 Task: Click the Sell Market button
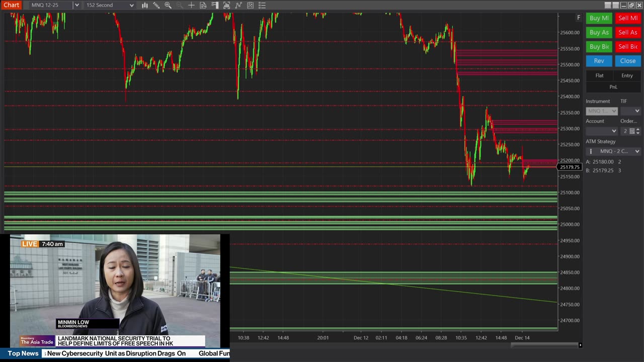coord(628,18)
